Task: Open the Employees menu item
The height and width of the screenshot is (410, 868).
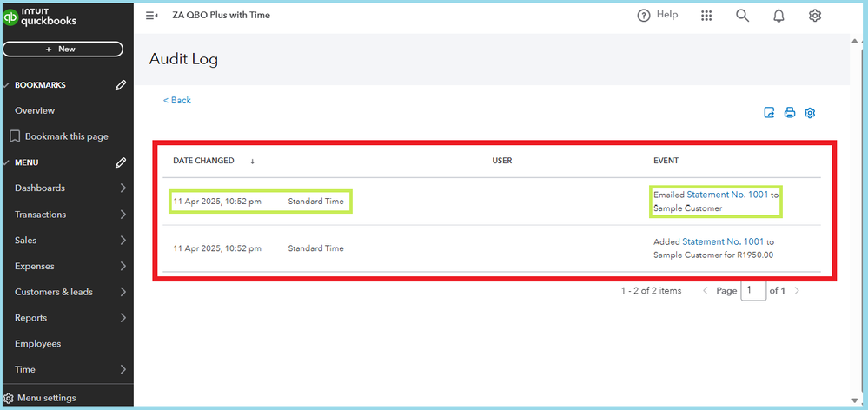Action: [37, 344]
